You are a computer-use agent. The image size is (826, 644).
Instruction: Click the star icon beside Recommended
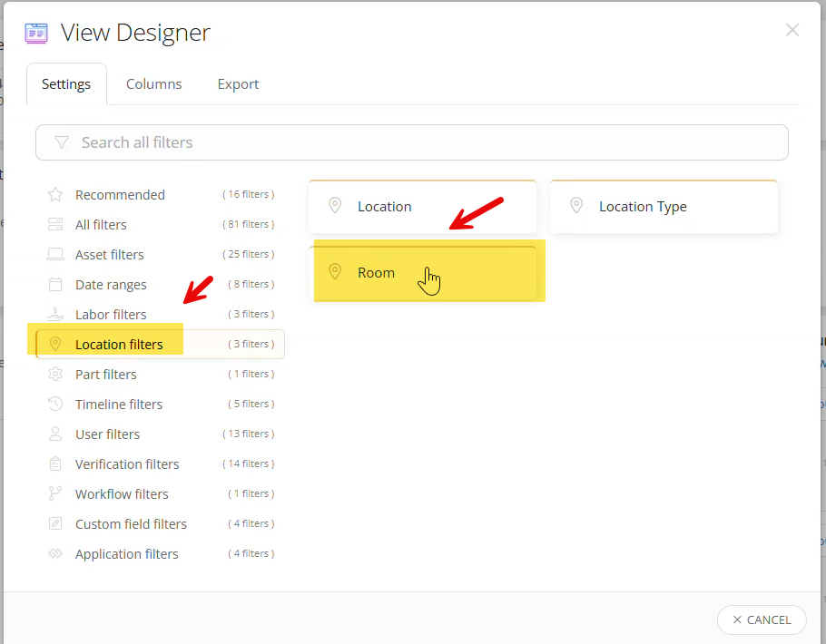56,194
